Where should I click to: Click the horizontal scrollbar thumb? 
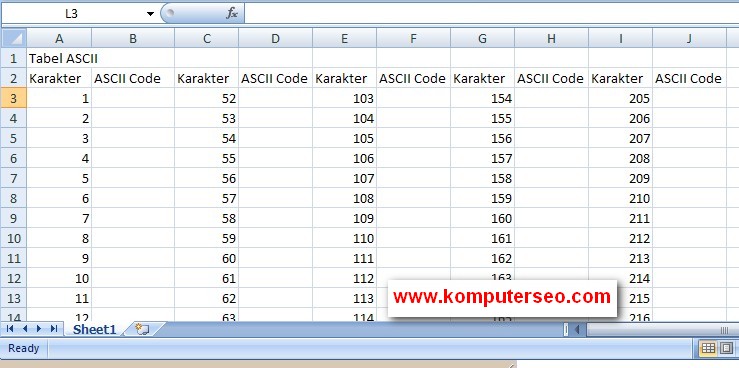662,330
